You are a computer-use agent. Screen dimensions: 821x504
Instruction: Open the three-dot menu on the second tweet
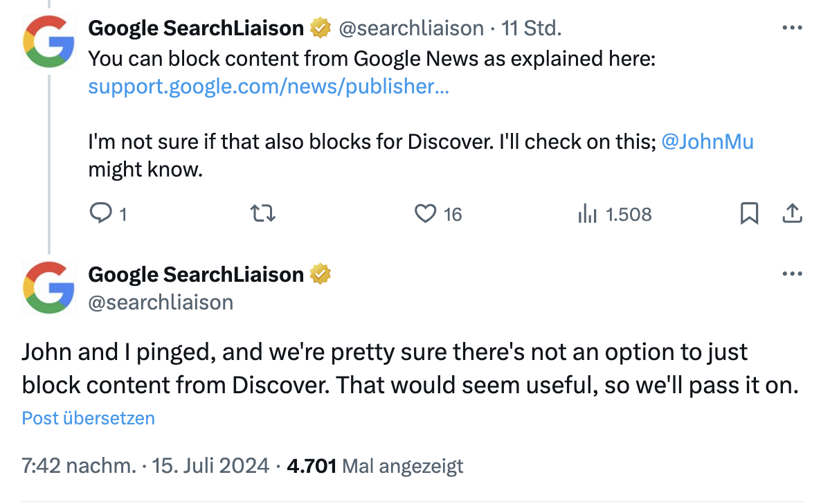pyautogui.click(x=791, y=273)
